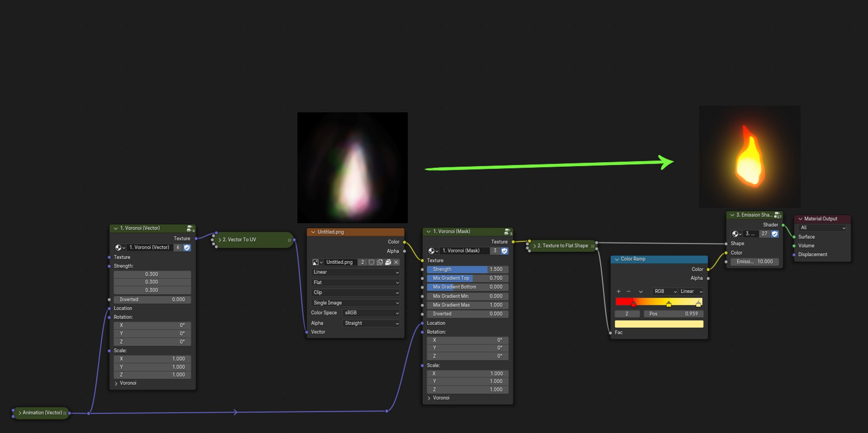Open node tree browser in Voronoi (Mask) node

tap(433, 251)
